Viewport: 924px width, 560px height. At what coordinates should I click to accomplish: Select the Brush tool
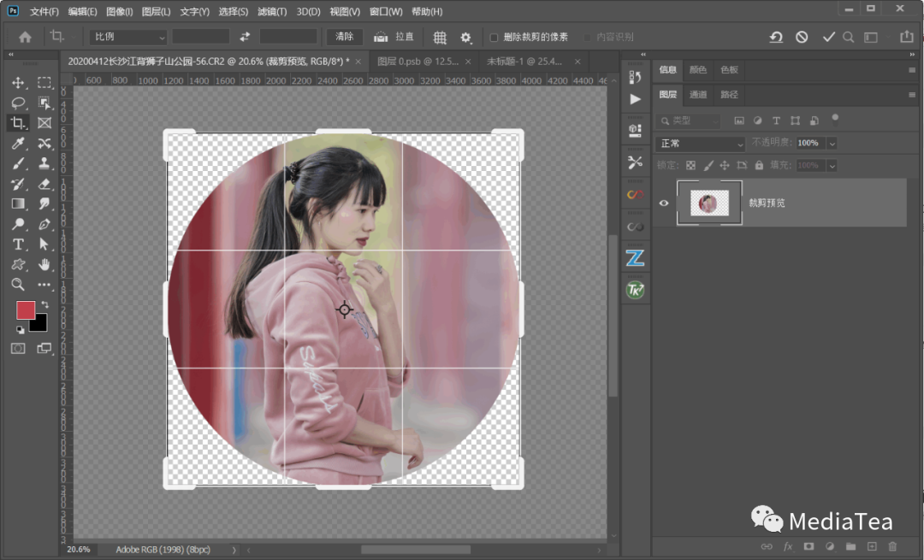coord(18,163)
